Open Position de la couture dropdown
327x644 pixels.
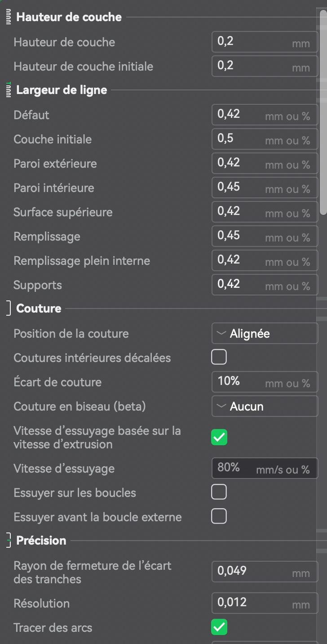(265, 334)
